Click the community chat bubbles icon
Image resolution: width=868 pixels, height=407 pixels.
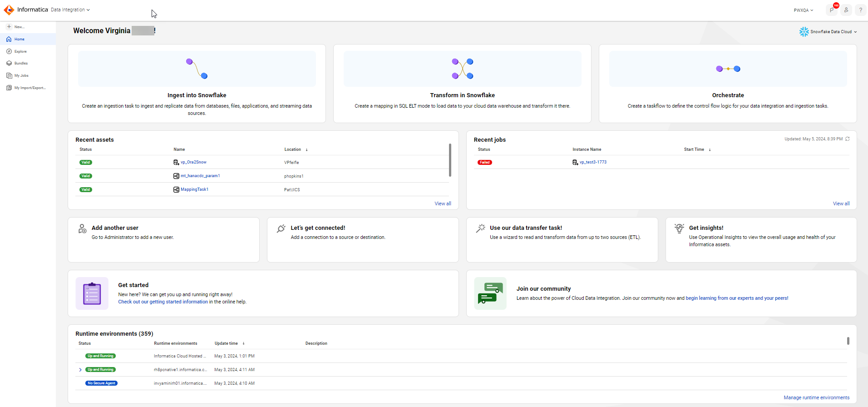(x=490, y=293)
